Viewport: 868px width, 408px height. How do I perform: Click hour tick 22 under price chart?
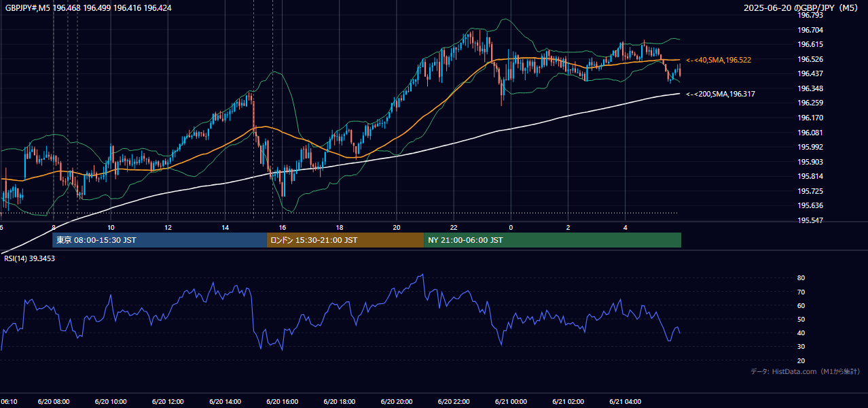[x=453, y=227]
